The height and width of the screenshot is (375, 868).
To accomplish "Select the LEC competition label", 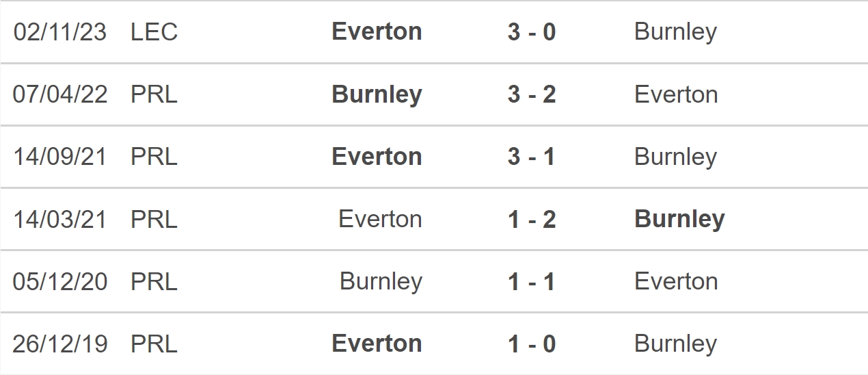I will tap(154, 32).
